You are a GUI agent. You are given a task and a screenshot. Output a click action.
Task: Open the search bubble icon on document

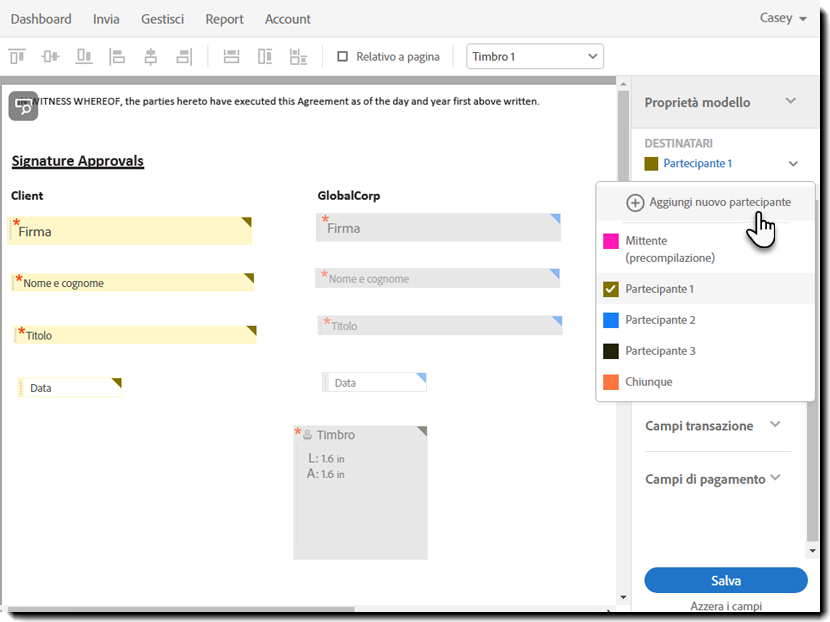click(x=23, y=106)
